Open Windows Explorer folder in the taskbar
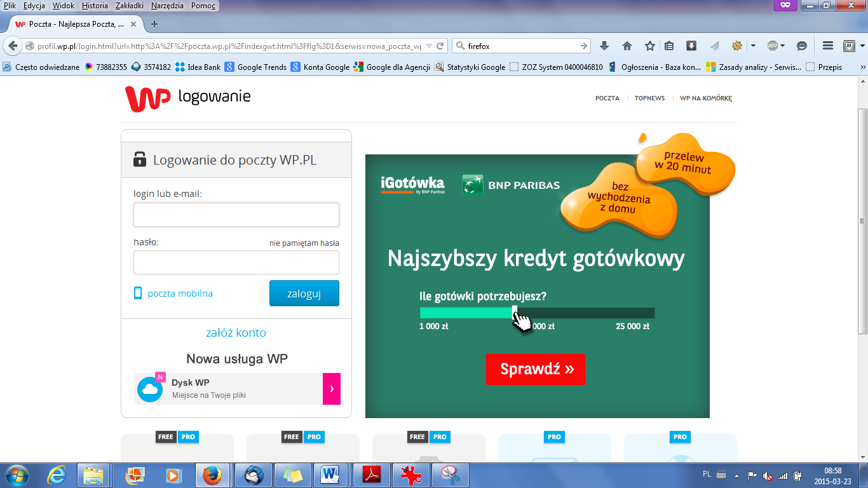 (93, 475)
